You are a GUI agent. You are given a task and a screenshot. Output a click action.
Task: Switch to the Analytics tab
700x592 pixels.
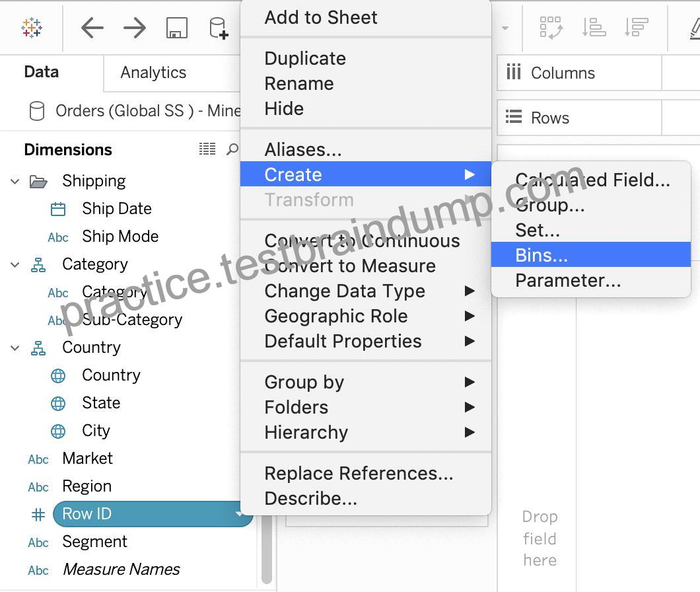coord(153,73)
